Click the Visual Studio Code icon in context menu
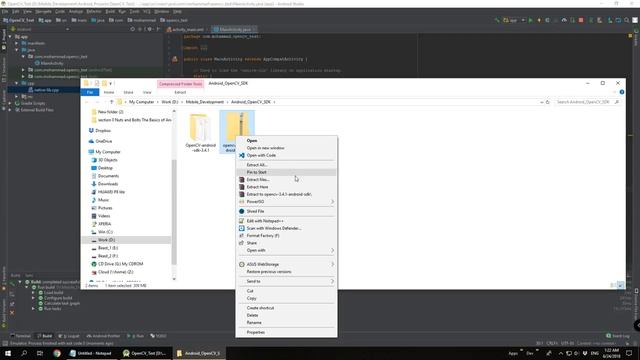 [x=242, y=155]
